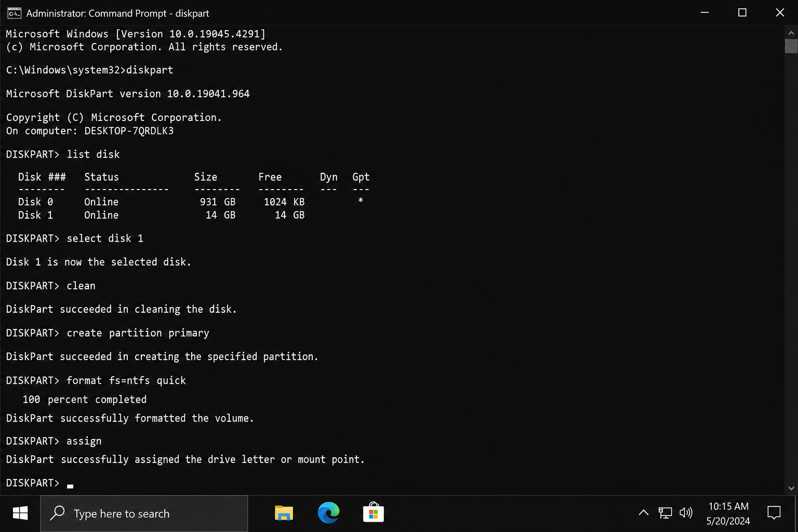Click the 'Disk 0' row label
The width and height of the screenshot is (798, 532).
(35, 202)
